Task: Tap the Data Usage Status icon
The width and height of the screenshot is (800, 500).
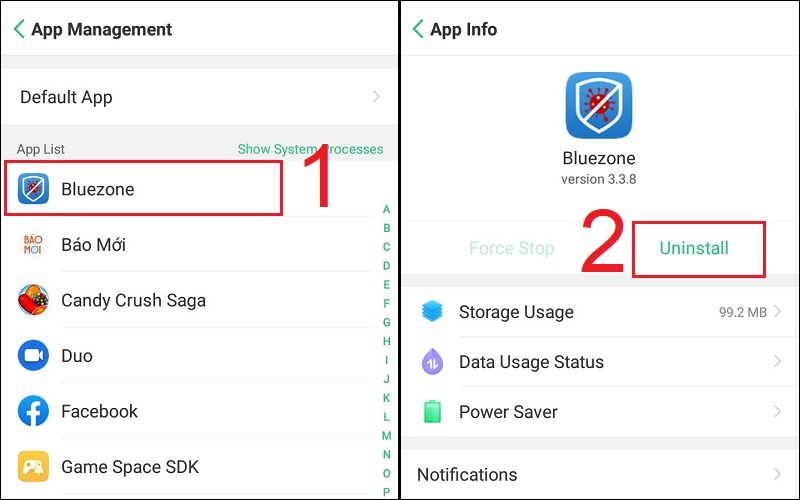Action: tap(432, 362)
